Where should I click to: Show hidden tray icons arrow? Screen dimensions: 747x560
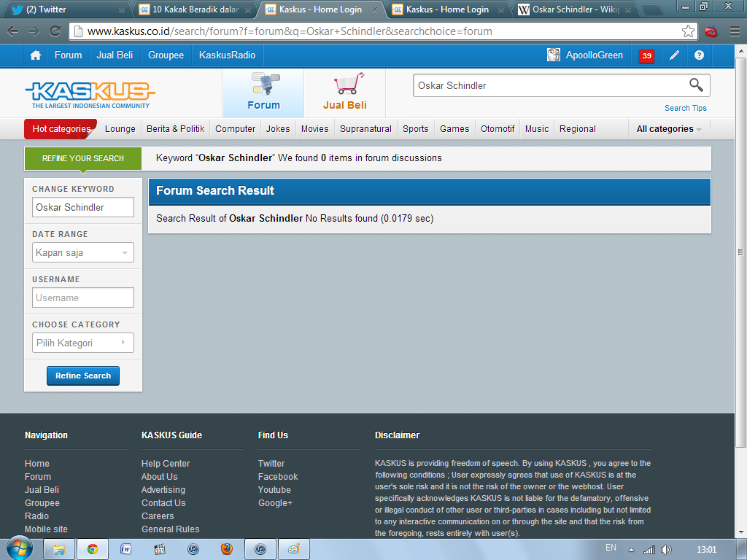[631, 550]
